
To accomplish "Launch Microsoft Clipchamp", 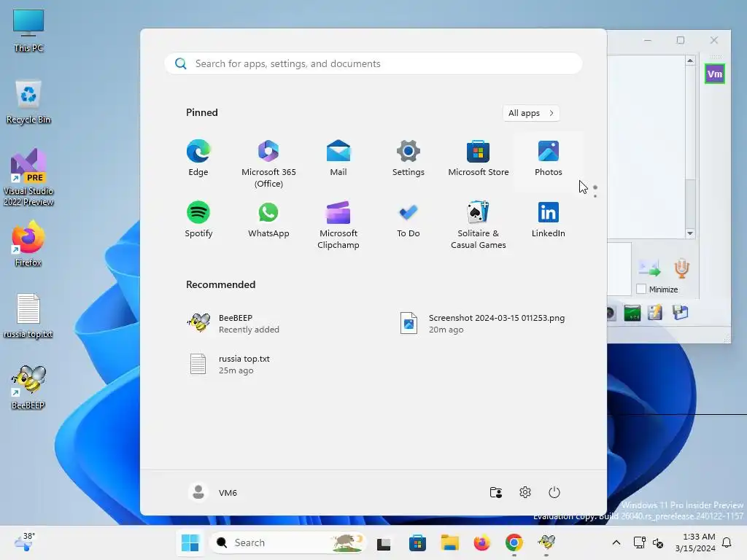I will tap(338, 225).
